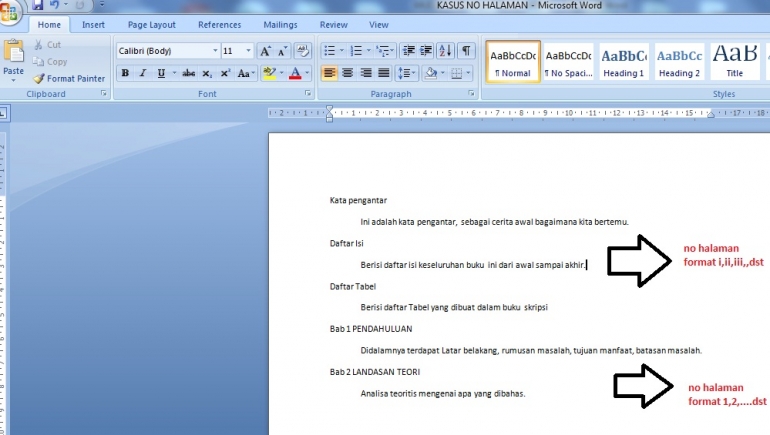Switch to the Insert tab
The height and width of the screenshot is (435, 770).
[93, 25]
